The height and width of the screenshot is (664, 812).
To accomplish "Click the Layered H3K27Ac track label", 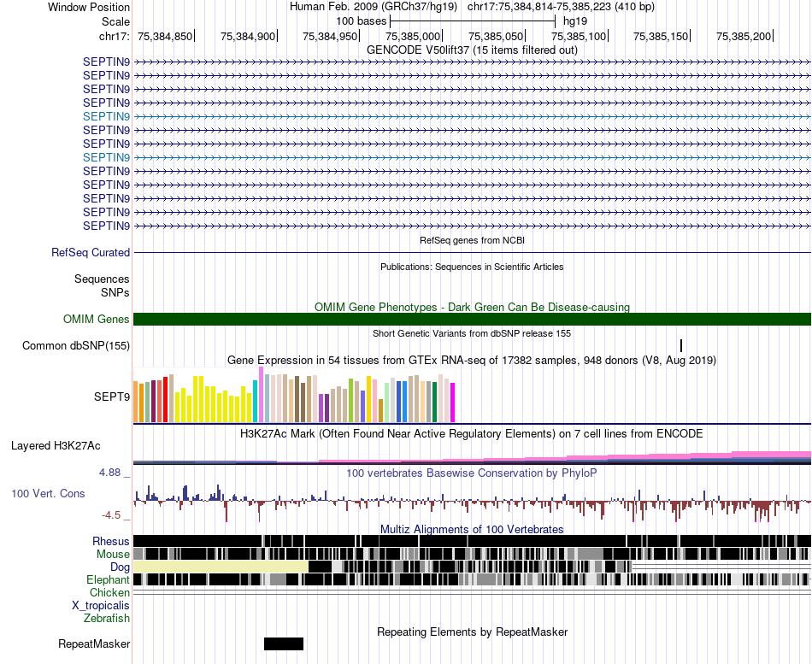I will click(56, 445).
